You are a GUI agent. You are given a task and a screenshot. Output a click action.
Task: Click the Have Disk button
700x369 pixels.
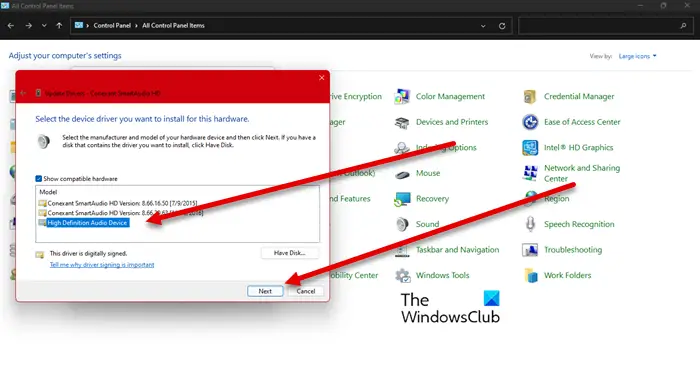tap(290, 253)
